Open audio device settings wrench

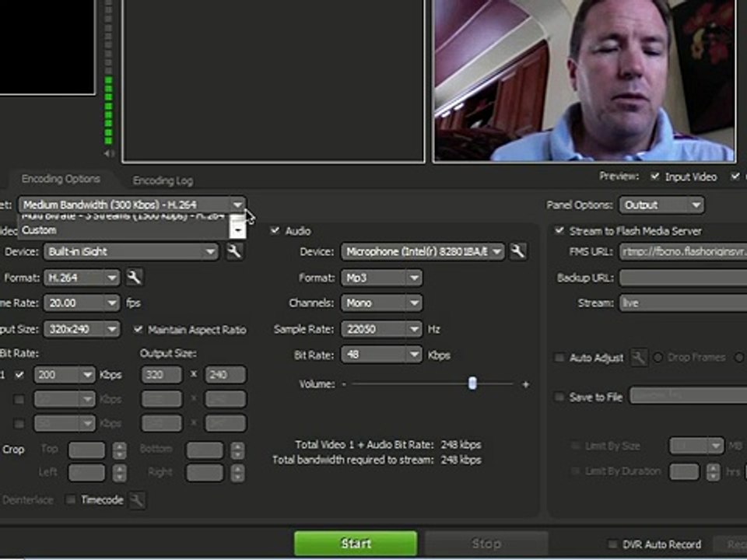pos(518,251)
